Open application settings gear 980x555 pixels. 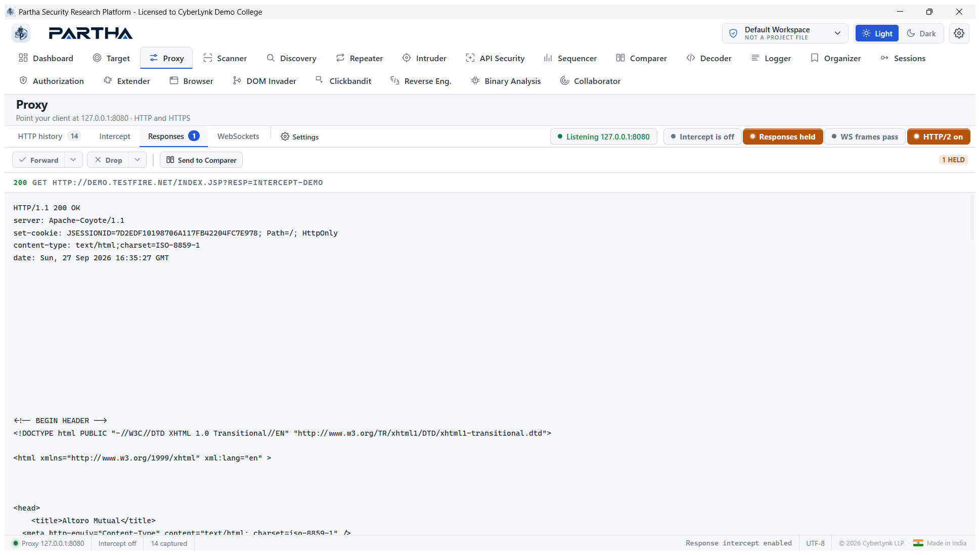959,33
